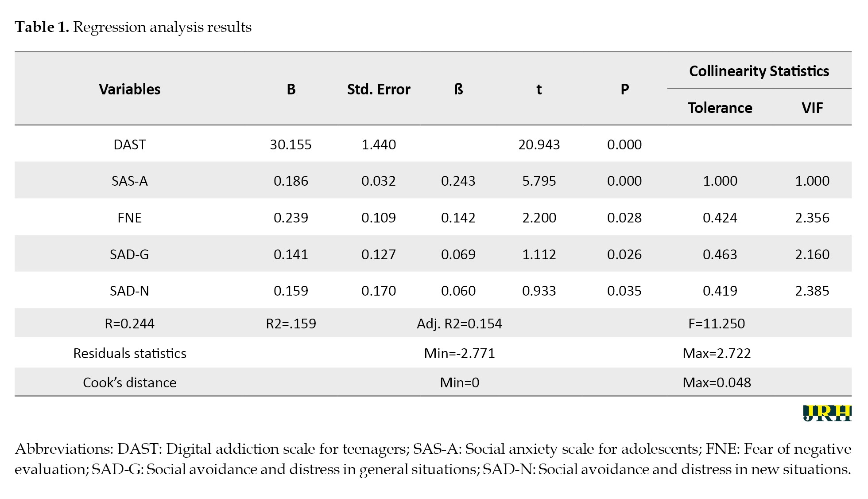The image size is (868, 499).
Task: Click the JRH journal logo
Action: coord(827,413)
